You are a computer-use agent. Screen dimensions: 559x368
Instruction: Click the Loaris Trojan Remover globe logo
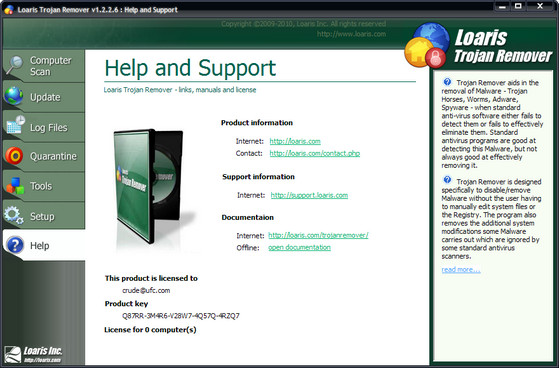tap(427, 45)
